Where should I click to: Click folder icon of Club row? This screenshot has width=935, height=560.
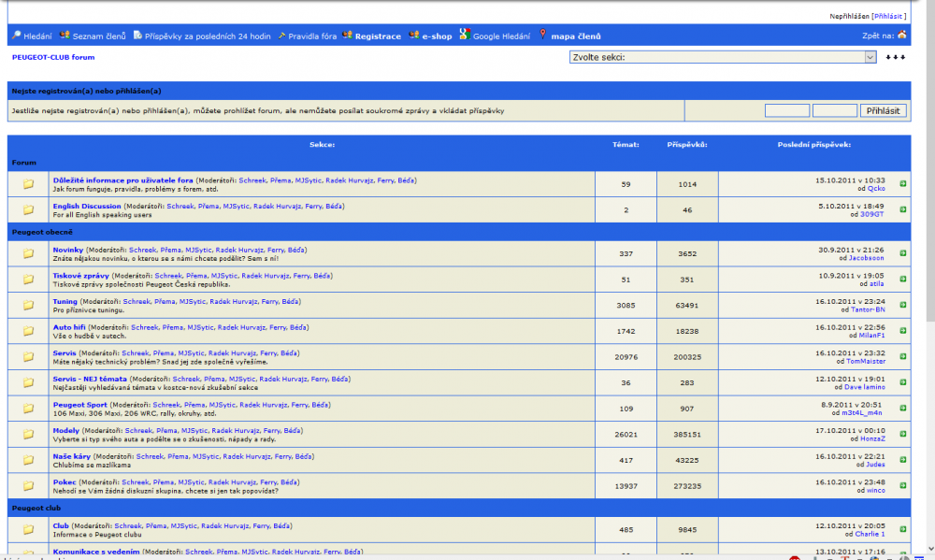pos(28,529)
